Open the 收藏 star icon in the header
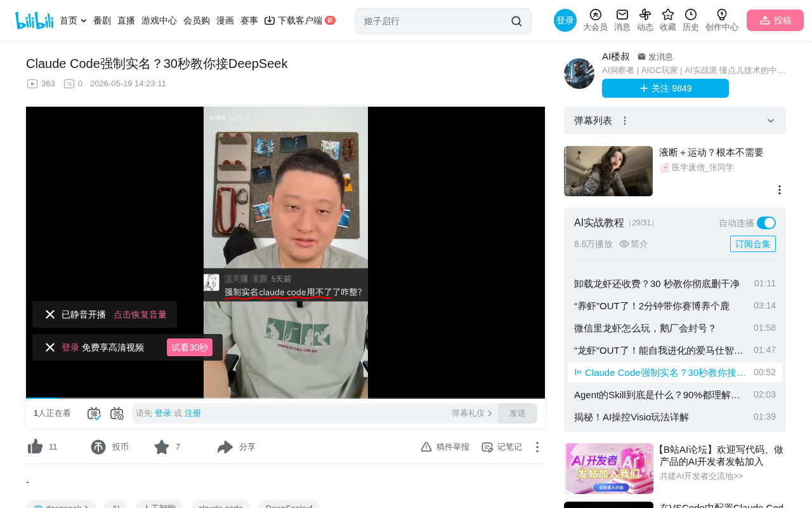This screenshot has width=812, height=508. click(668, 20)
